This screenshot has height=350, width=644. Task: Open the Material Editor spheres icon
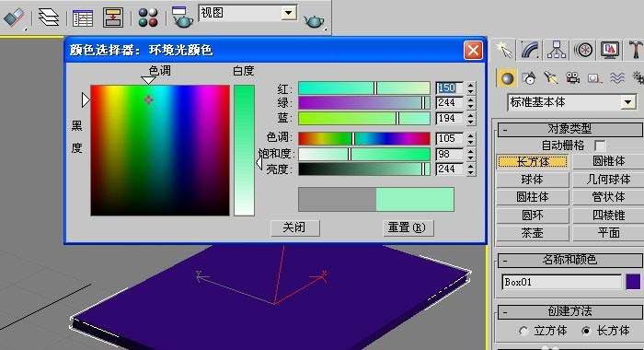tap(148, 17)
